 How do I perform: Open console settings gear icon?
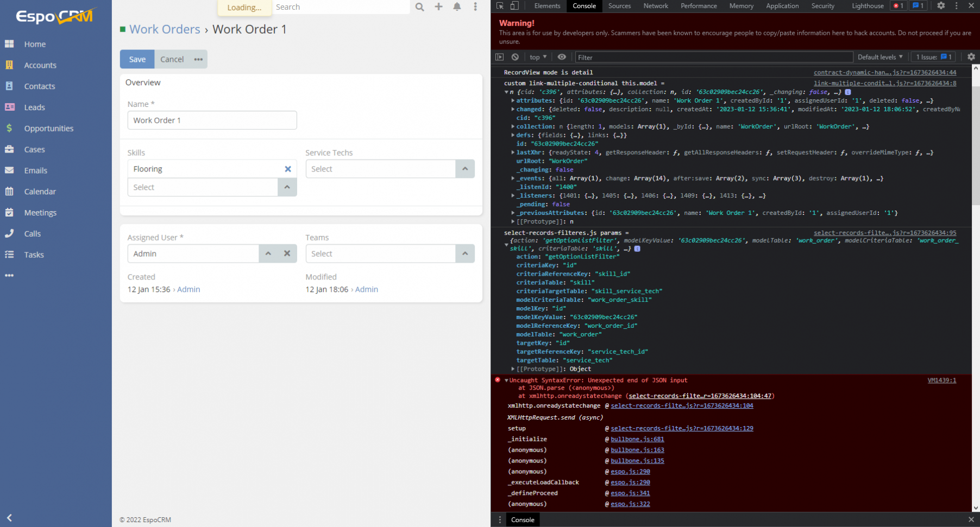[971, 57]
